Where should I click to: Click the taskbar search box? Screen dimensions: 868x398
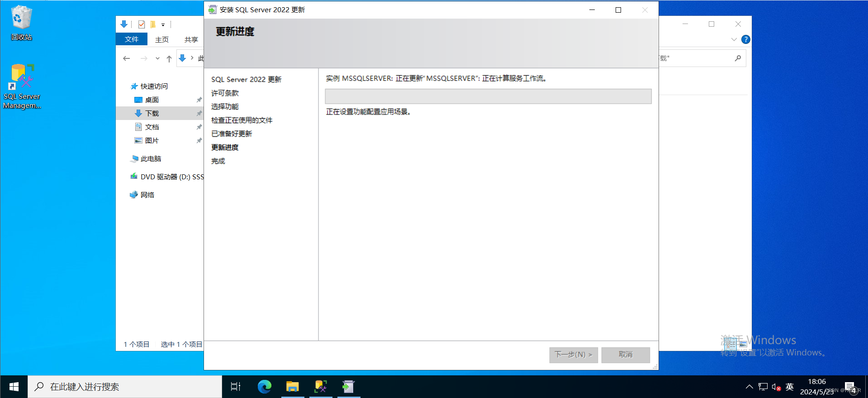click(125, 387)
